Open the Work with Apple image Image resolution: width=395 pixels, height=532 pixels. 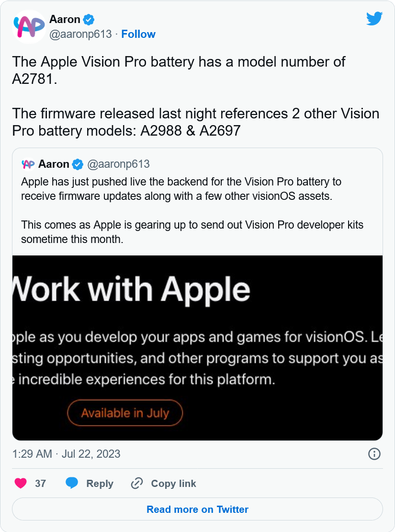(x=197, y=348)
